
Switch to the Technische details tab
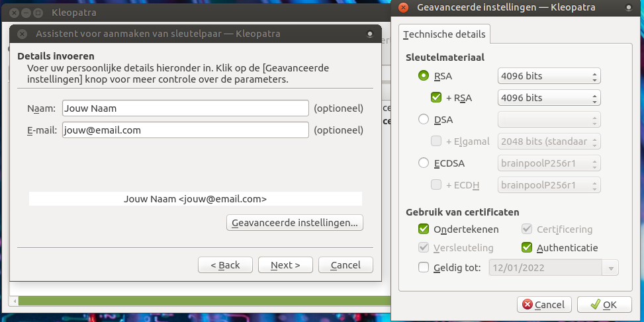444,34
